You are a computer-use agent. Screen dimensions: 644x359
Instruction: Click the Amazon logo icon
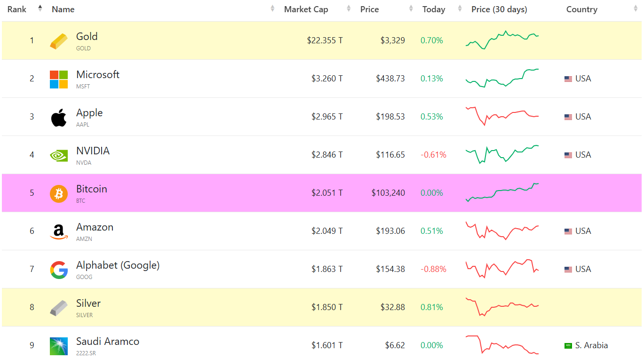coord(59,231)
